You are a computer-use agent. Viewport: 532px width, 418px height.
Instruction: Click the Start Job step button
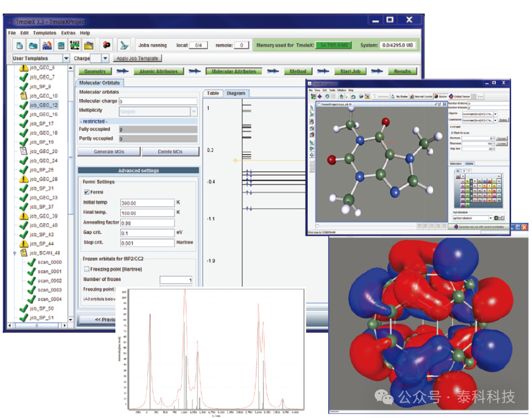[x=350, y=71]
